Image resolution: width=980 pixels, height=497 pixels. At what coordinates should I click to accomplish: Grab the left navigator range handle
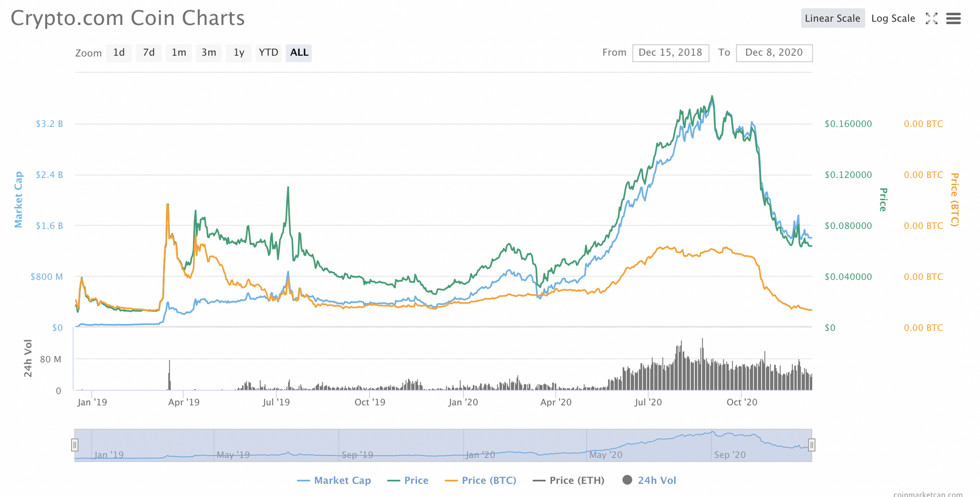coord(74,445)
